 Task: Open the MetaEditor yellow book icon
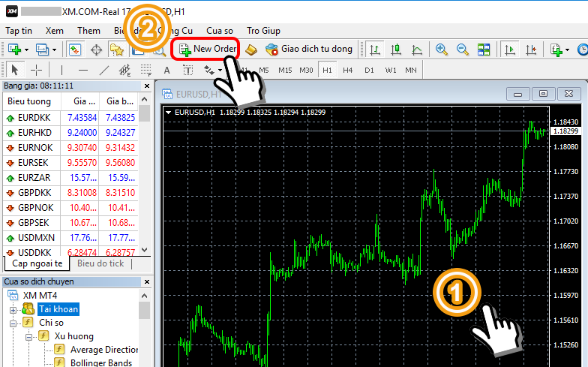(x=250, y=50)
